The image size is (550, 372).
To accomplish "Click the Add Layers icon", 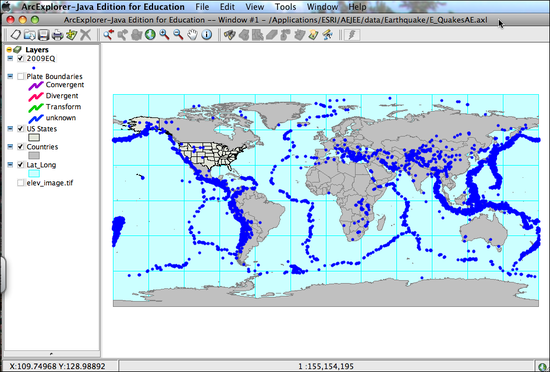I will click(x=72, y=35).
